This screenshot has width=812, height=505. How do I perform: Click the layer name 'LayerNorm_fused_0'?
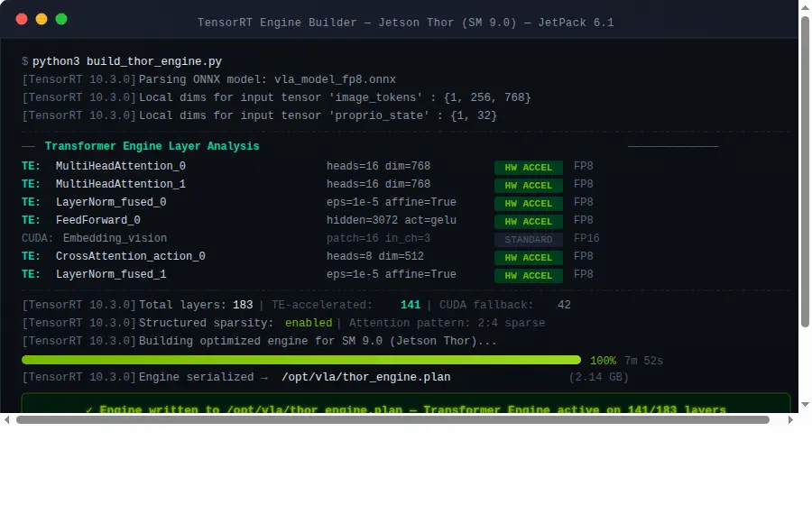111,202
